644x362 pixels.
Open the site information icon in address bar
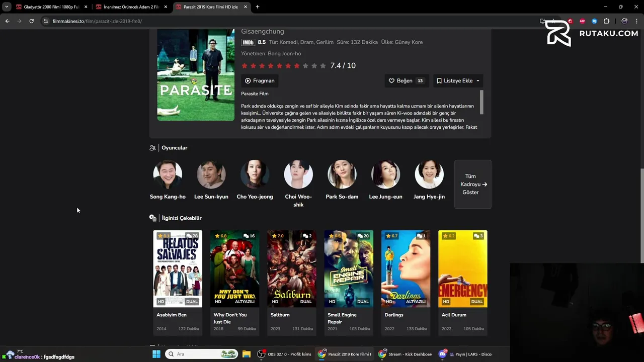click(x=46, y=21)
